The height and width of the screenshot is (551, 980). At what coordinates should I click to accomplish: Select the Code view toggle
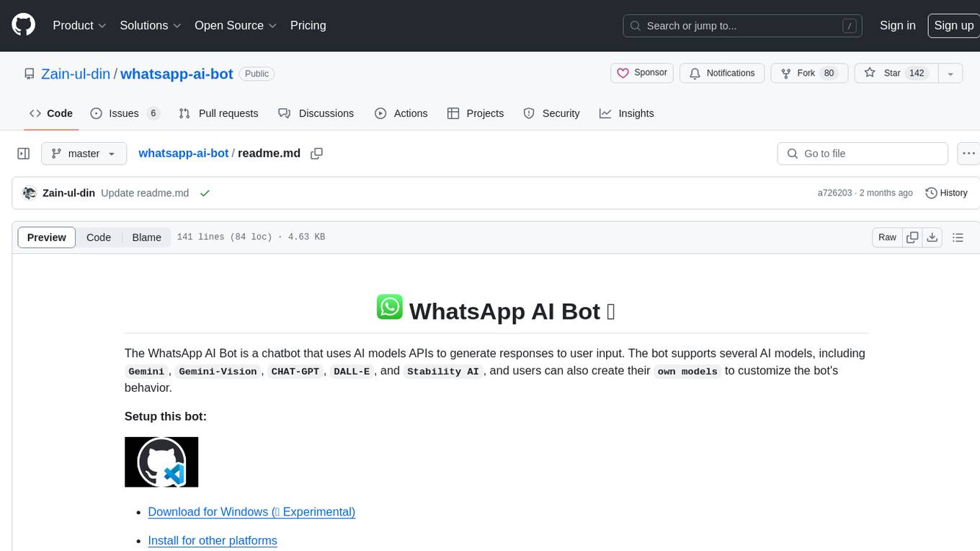[x=99, y=237]
